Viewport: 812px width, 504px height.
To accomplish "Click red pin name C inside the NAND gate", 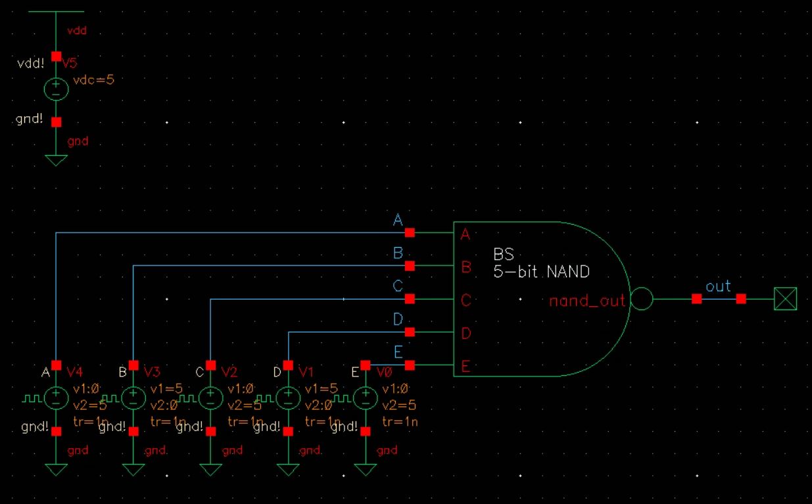I will click(x=466, y=301).
